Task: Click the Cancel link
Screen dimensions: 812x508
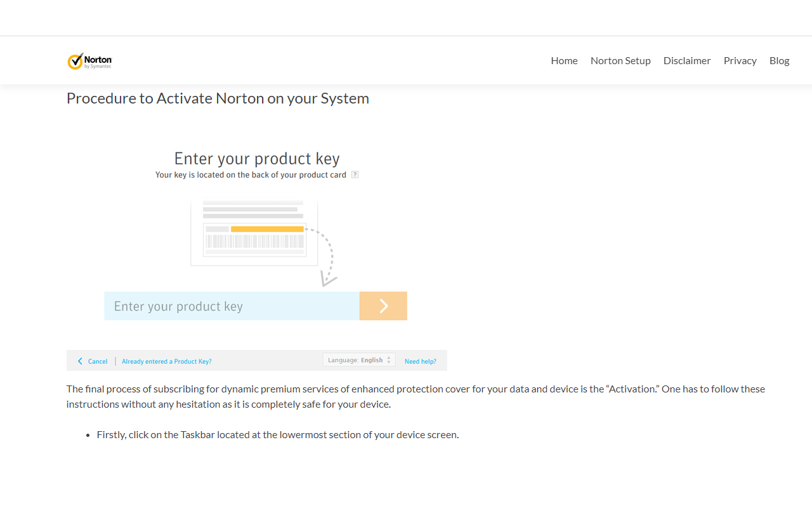Action: [x=98, y=361]
